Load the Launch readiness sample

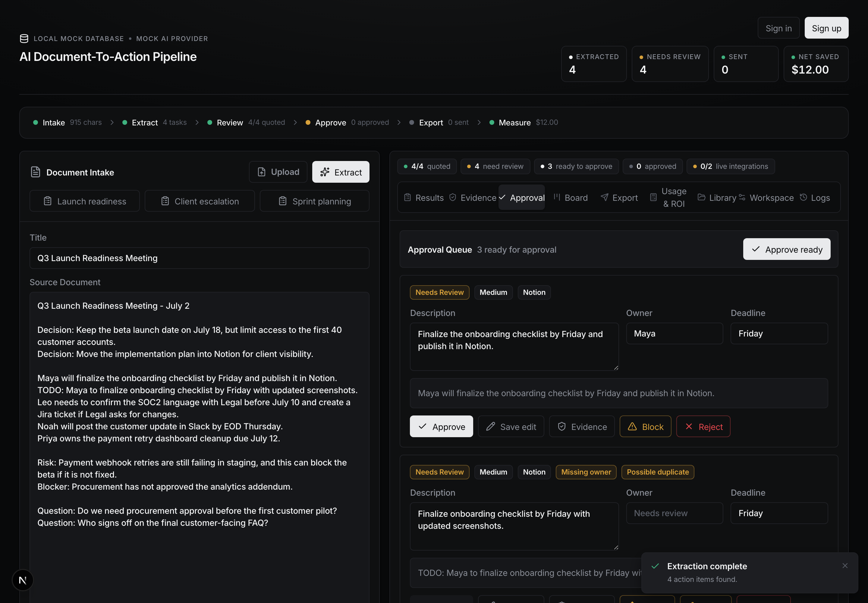[85, 201]
